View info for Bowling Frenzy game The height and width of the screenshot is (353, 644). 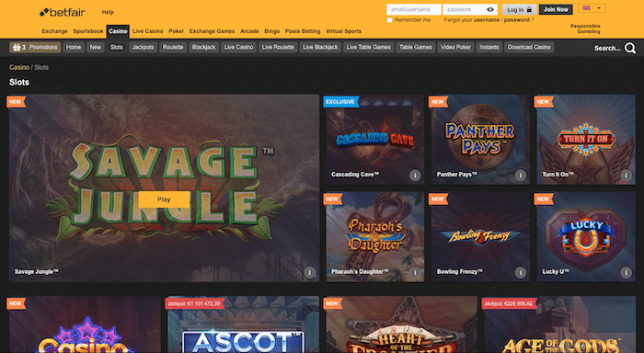521,272
